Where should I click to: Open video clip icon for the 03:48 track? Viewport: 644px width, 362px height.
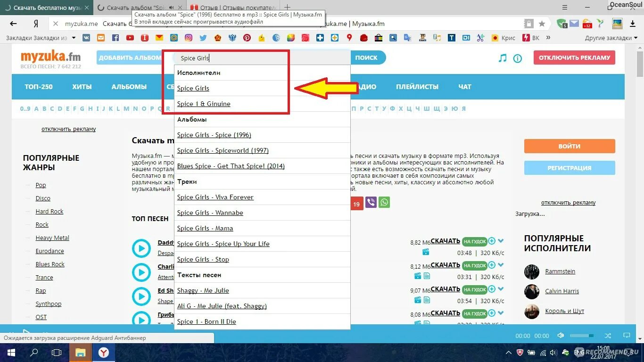[426, 252]
